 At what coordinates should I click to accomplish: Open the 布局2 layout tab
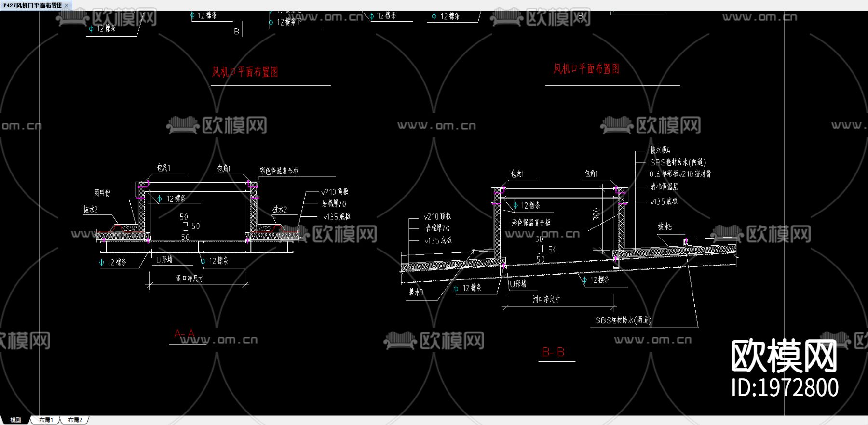(75, 420)
